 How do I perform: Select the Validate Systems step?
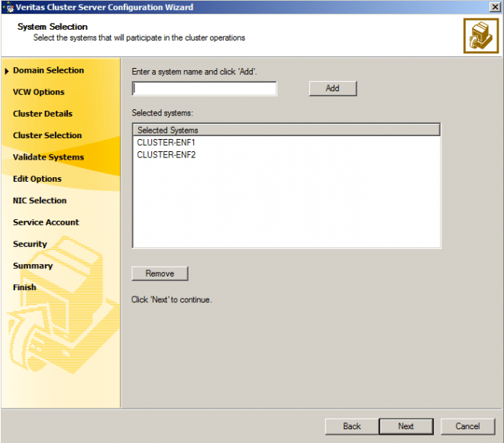click(48, 157)
